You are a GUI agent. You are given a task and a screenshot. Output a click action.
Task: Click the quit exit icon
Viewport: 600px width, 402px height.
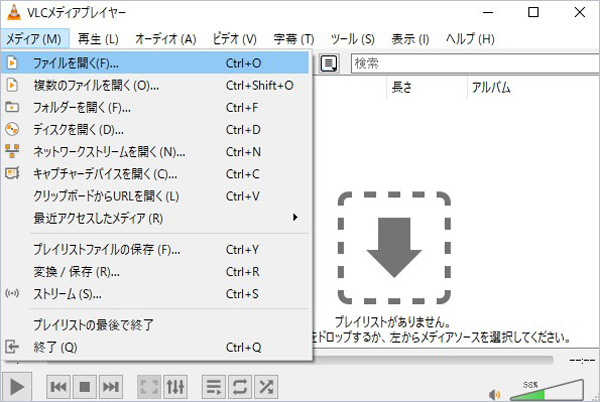pyautogui.click(x=12, y=347)
